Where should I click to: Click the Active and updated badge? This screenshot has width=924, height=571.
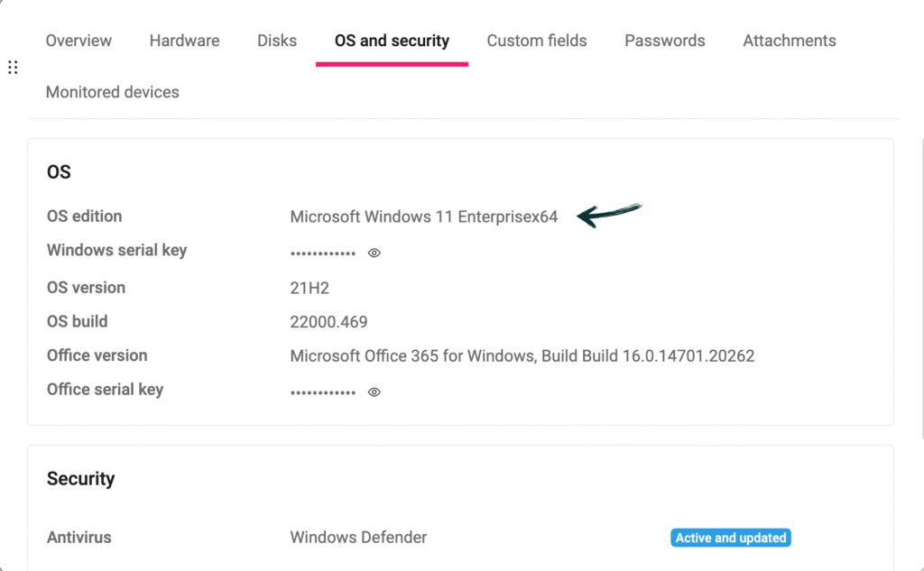click(x=730, y=537)
